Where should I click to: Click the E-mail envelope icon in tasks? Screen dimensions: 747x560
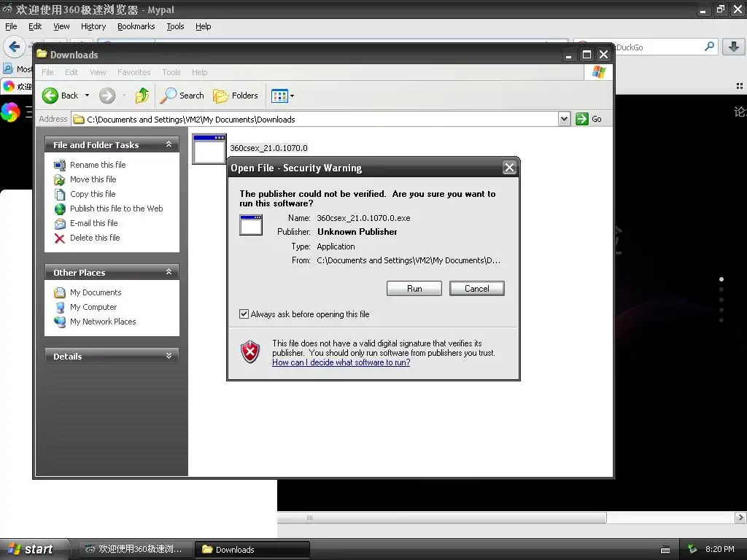click(x=60, y=223)
